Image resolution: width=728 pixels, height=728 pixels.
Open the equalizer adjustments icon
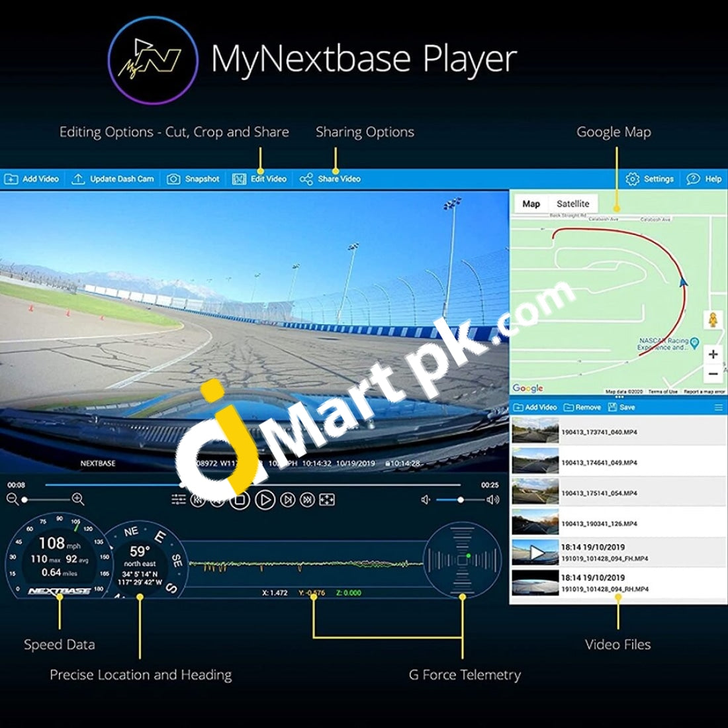click(x=178, y=500)
